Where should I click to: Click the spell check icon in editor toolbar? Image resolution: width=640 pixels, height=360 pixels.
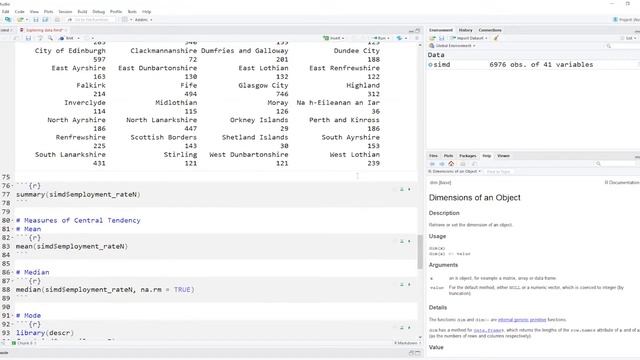tap(40, 38)
